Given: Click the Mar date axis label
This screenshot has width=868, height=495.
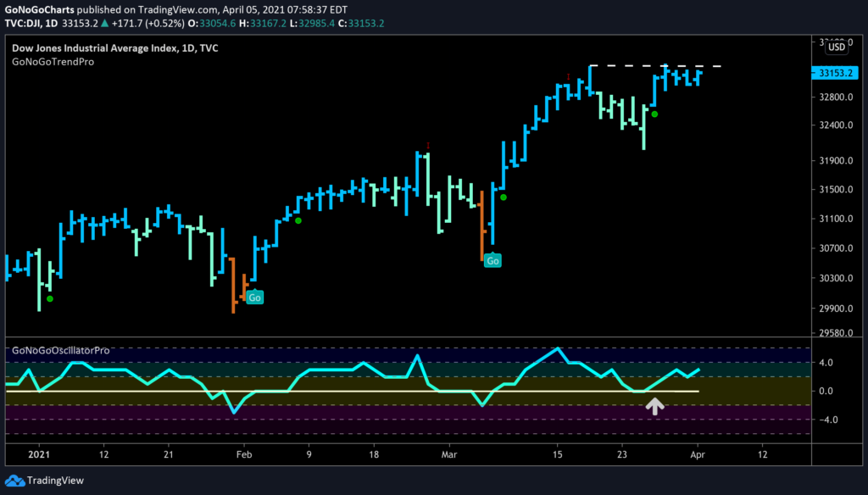Looking at the screenshot, I should pos(449,454).
